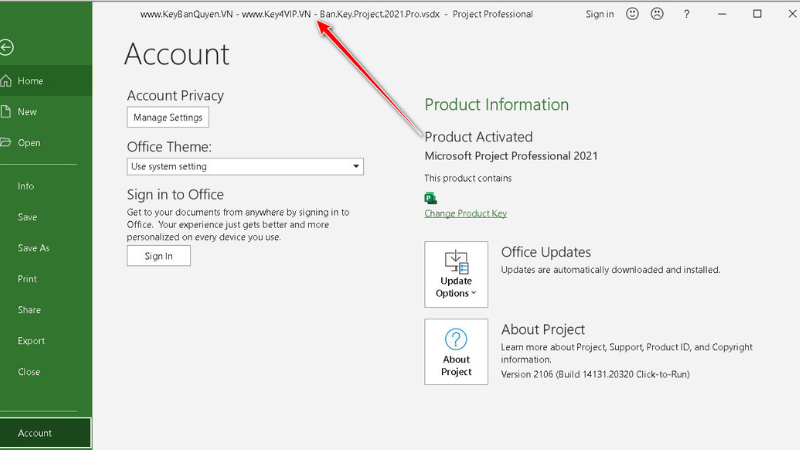Click the Update Options icon button

tap(456, 273)
